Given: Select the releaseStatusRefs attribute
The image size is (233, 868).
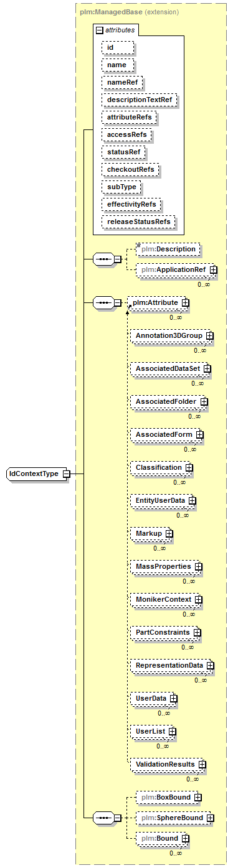Looking at the screenshot, I should pos(138,222).
